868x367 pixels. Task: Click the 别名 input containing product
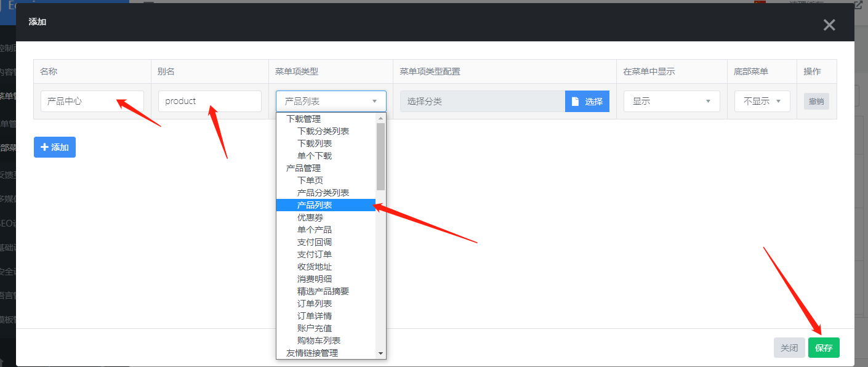coord(209,101)
